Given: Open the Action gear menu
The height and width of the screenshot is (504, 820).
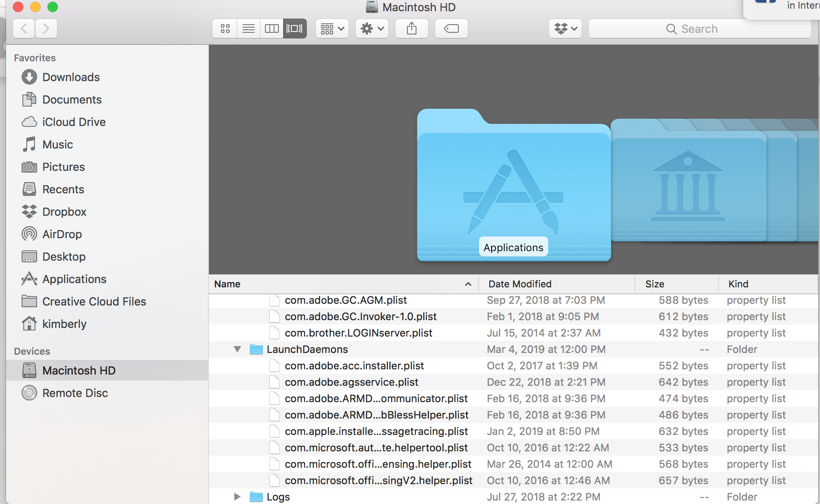Looking at the screenshot, I should pos(372,29).
